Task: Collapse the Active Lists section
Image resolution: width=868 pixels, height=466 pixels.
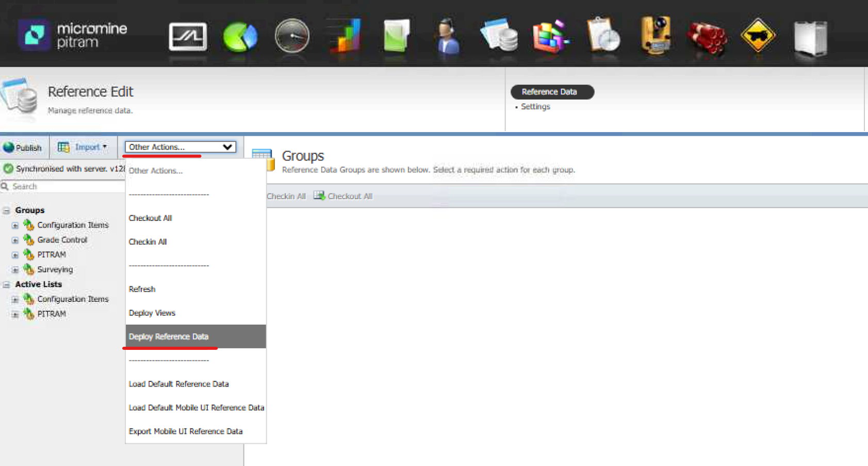Action: point(6,284)
